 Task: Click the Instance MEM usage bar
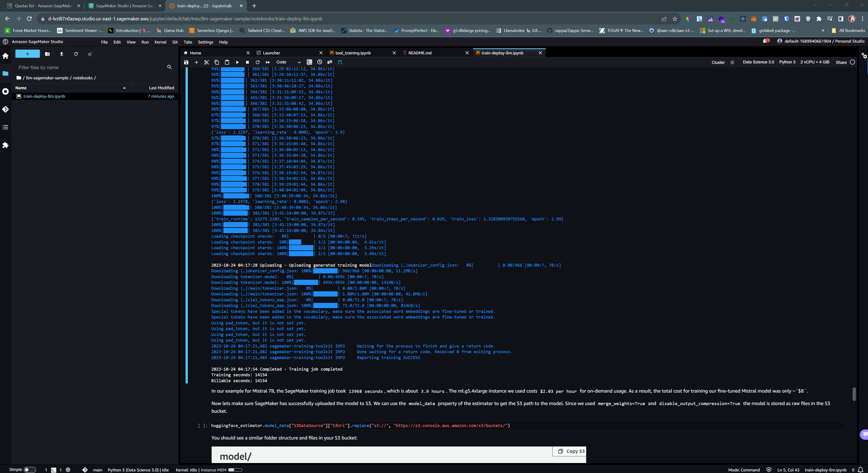pos(235,470)
